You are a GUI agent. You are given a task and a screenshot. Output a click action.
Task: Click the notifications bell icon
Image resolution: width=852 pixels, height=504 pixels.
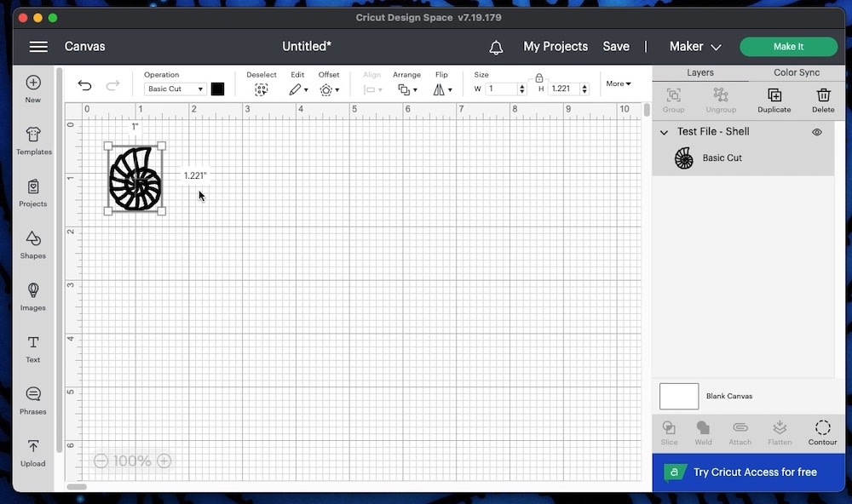point(496,48)
